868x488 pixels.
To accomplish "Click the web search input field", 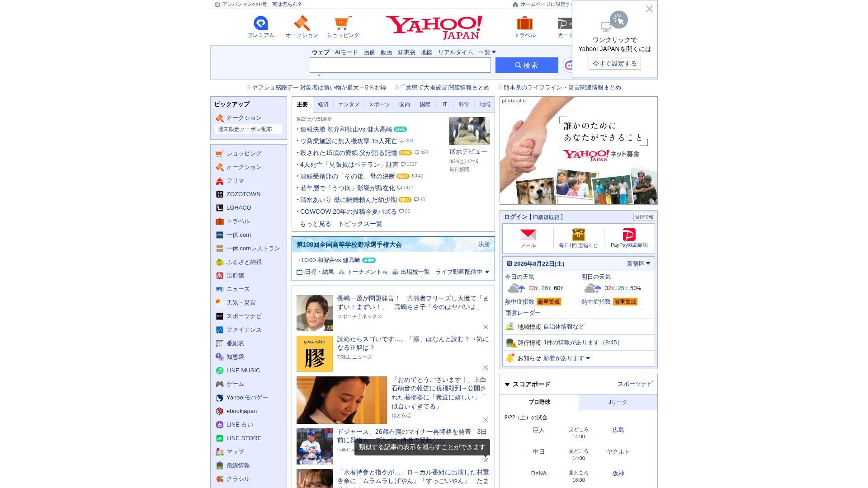I will (x=400, y=65).
